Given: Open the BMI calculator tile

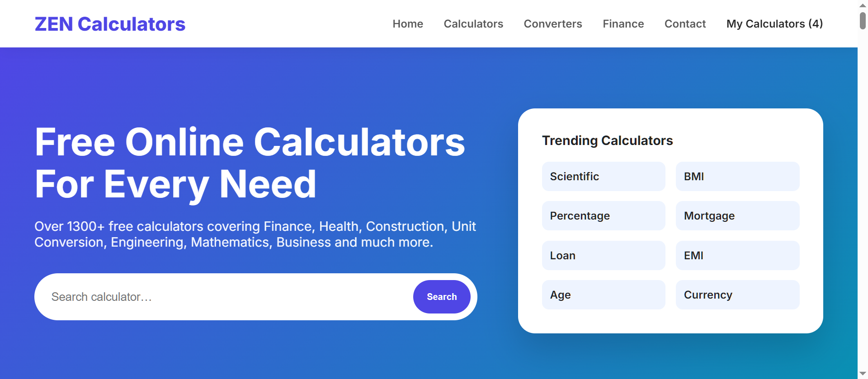Looking at the screenshot, I should click(x=737, y=177).
